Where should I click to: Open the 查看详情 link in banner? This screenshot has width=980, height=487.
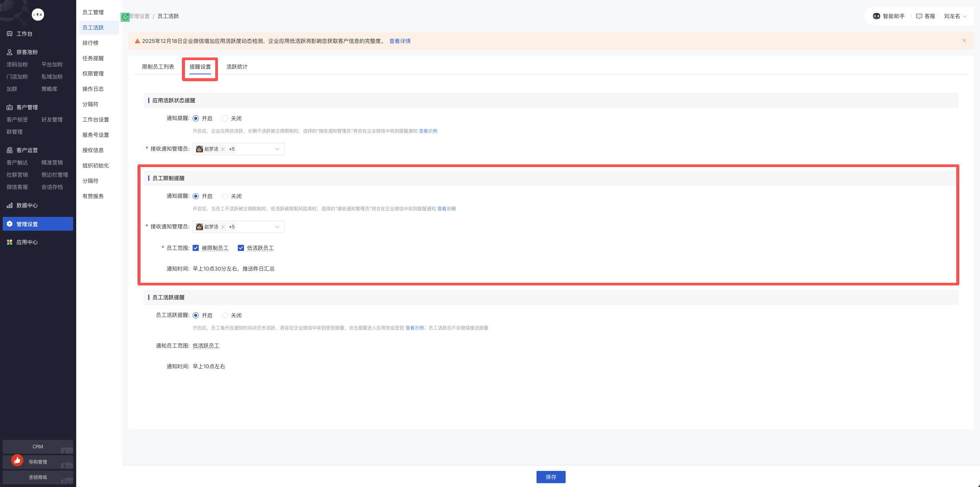399,41
